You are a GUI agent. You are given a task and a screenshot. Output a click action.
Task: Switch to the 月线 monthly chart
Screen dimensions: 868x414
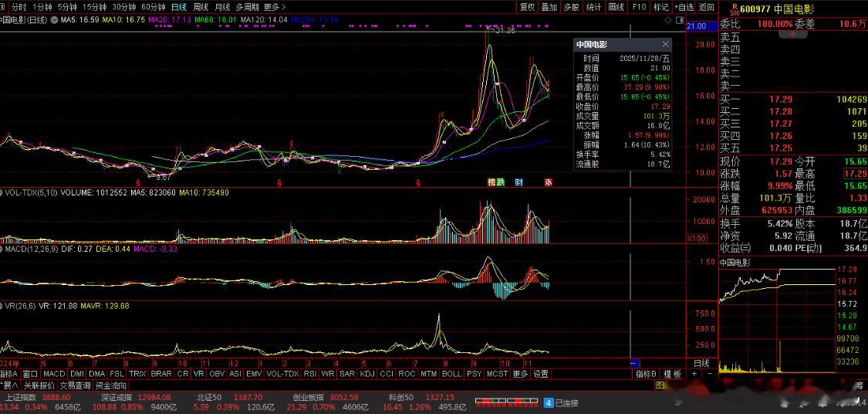coord(222,7)
